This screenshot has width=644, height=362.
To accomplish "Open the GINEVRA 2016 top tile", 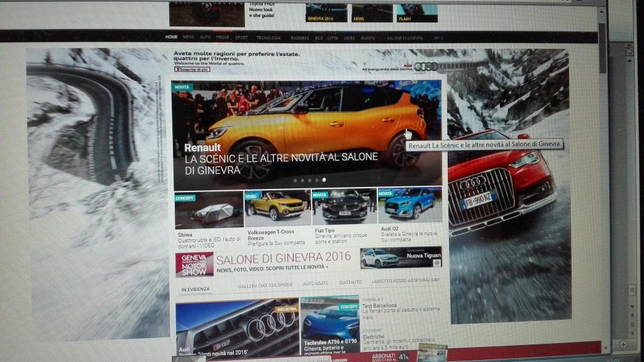I will [326, 13].
